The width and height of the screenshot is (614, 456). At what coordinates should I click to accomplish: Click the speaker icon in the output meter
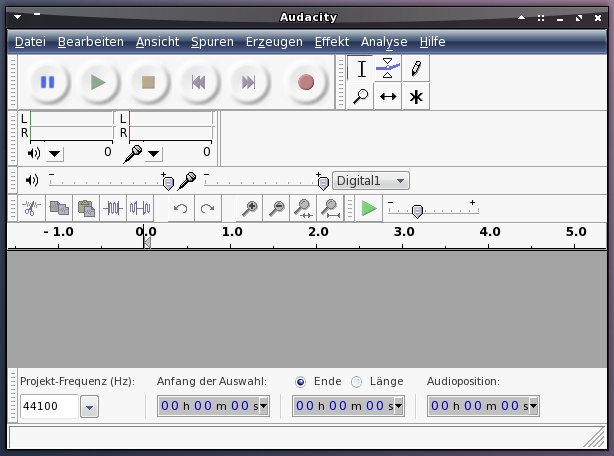point(34,153)
